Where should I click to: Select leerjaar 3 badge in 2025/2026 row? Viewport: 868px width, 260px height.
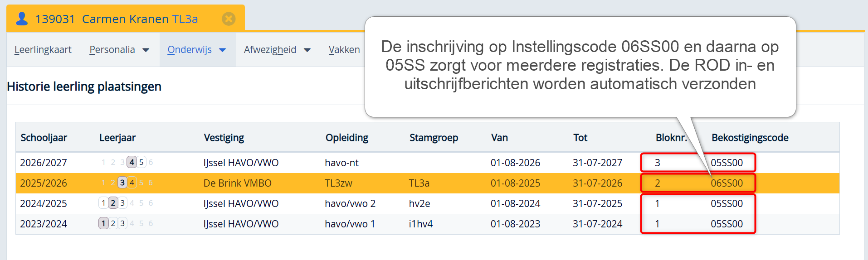click(x=122, y=183)
